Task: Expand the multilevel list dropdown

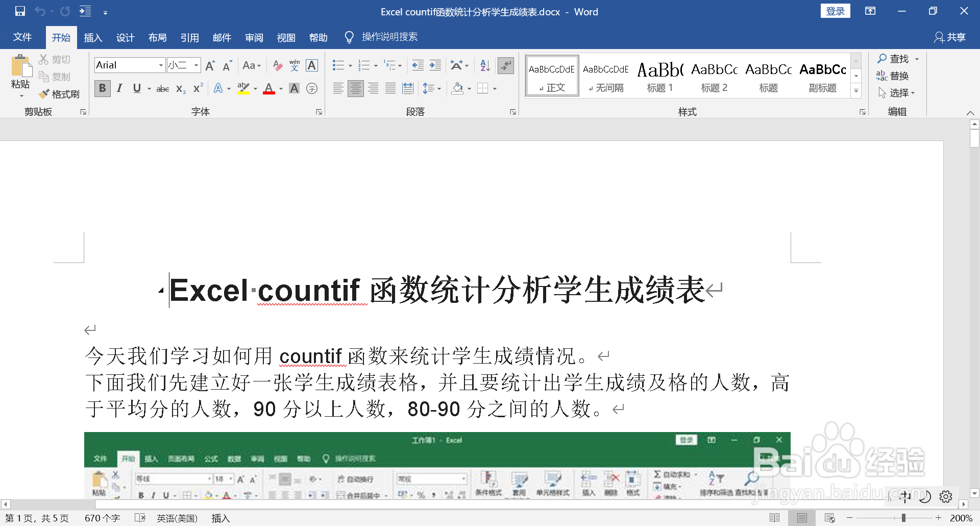Action: (400, 66)
